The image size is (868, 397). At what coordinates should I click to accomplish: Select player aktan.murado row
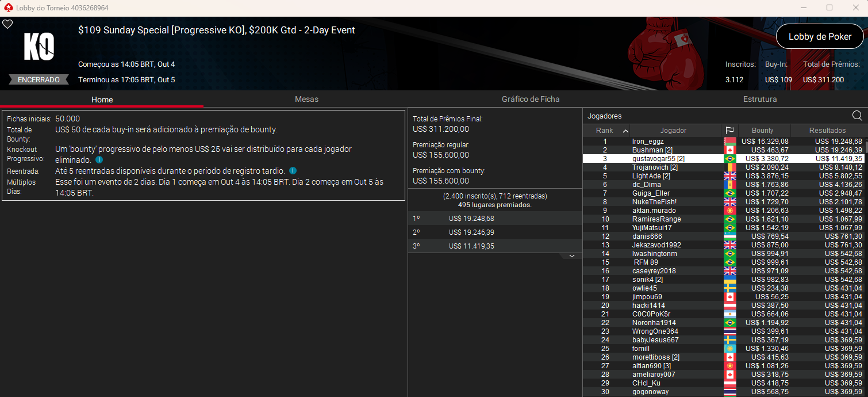point(723,211)
